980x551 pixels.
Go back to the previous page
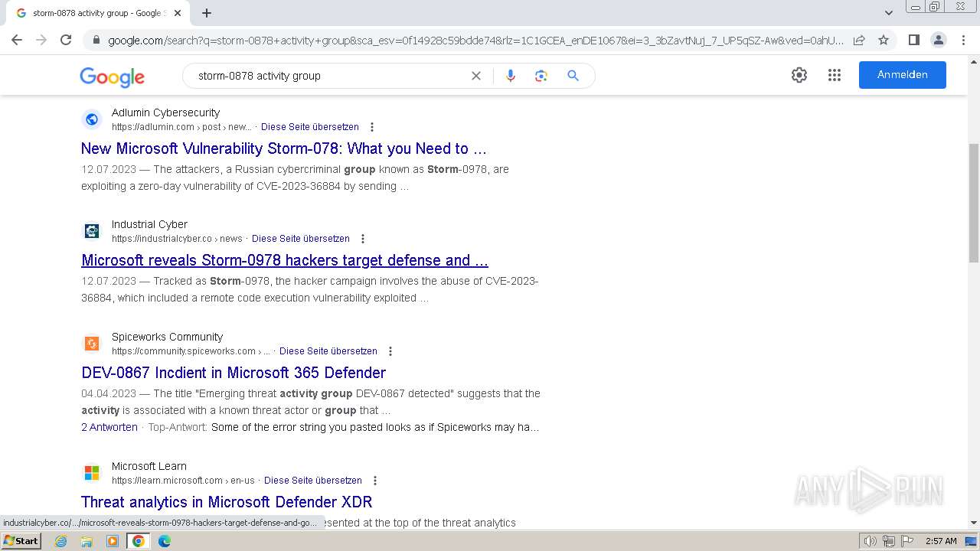(x=17, y=40)
